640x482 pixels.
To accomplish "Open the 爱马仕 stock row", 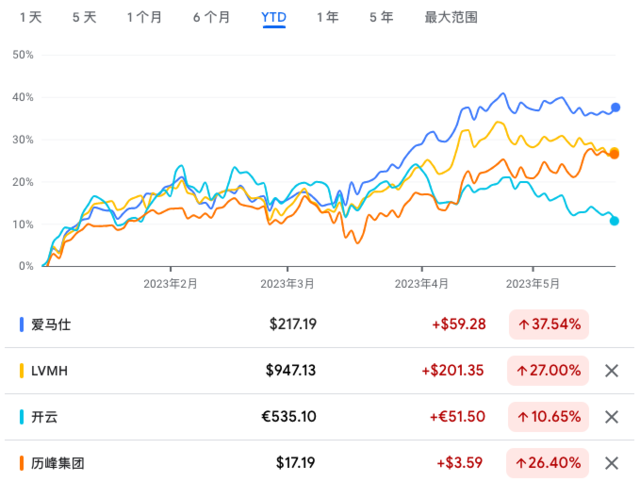I will [x=320, y=324].
